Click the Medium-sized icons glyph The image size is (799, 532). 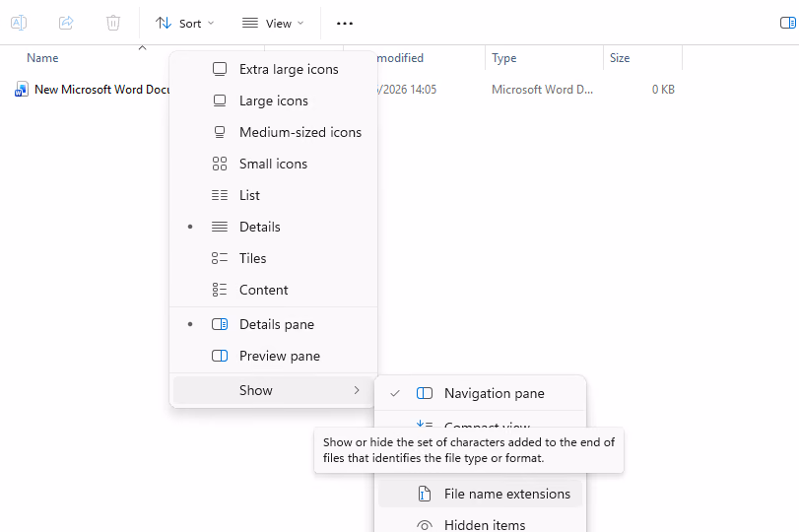220,132
